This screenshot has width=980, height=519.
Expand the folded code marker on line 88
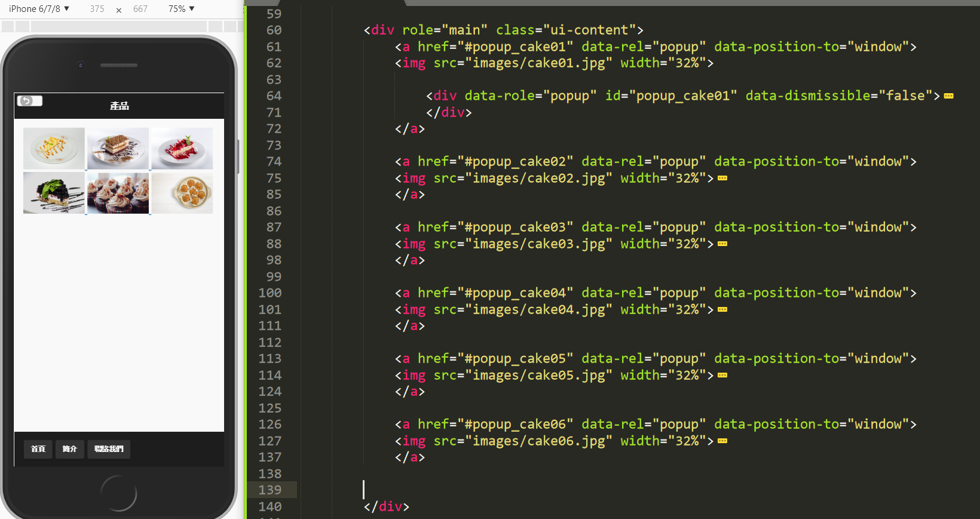coord(722,244)
